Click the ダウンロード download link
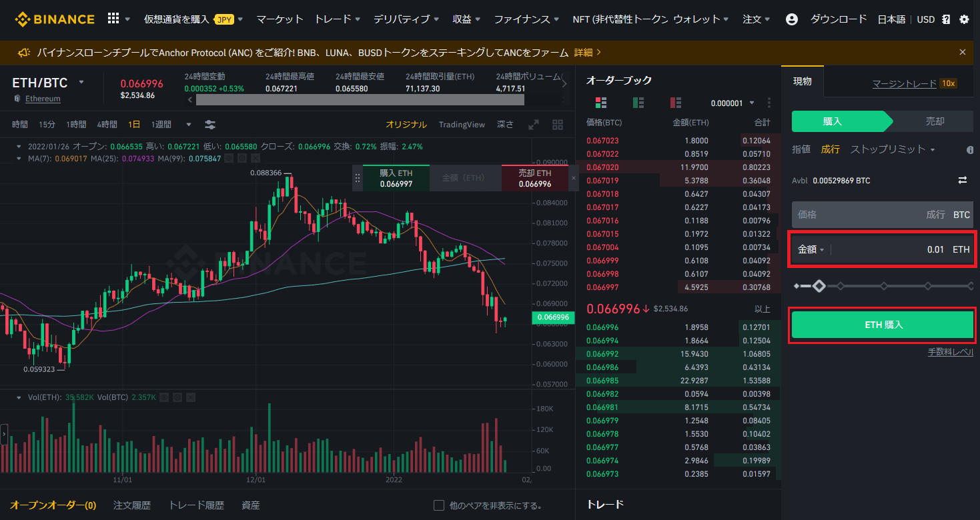 [x=839, y=19]
